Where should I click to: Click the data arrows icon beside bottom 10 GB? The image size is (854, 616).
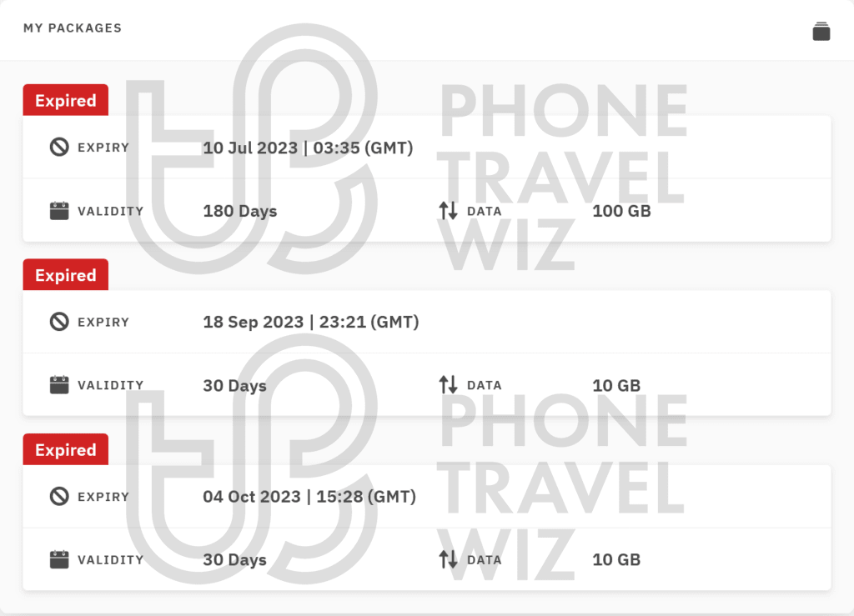(448, 559)
